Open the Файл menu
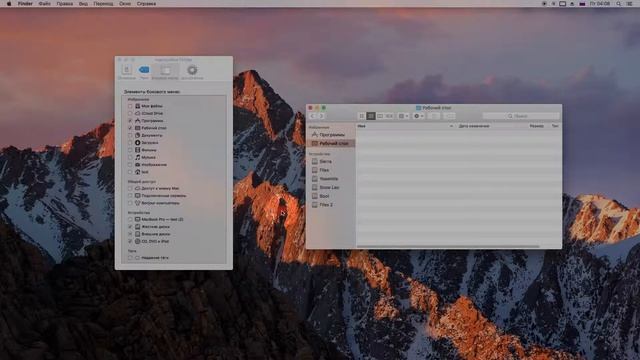640x360 pixels. (44, 4)
